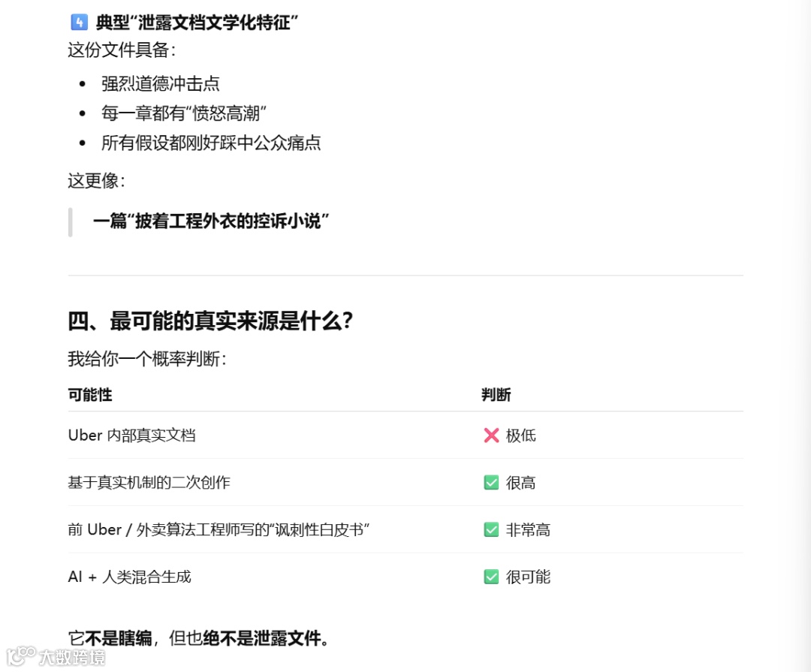
Task: Click the text 这份文件具备:
Action: [x=122, y=50]
